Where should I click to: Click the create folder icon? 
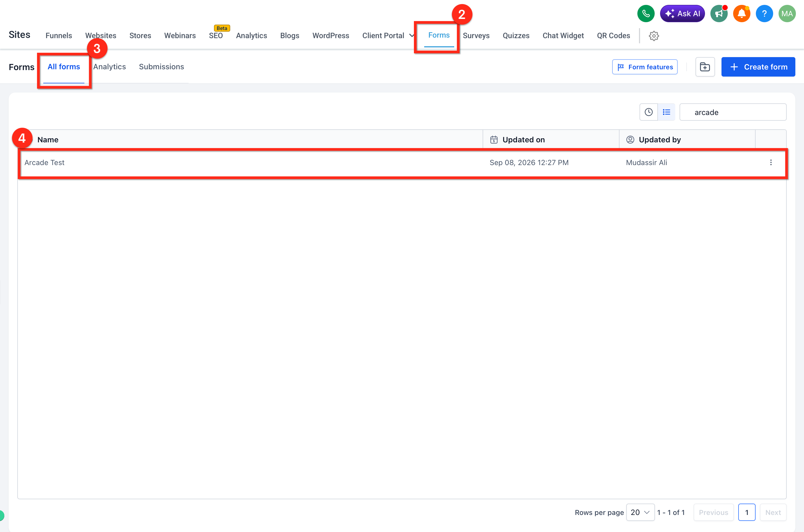point(705,67)
